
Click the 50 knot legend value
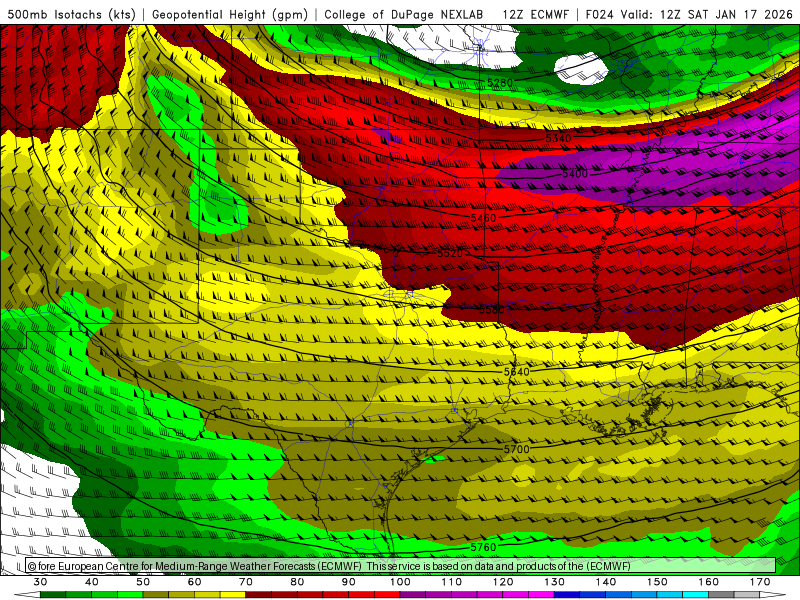[x=143, y=582]
